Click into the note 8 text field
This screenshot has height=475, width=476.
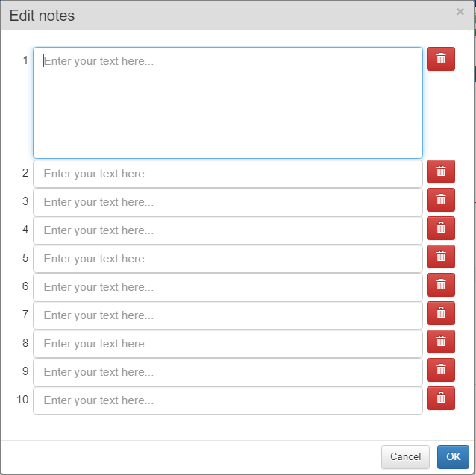pyautogui.click(x=228, y=344)
